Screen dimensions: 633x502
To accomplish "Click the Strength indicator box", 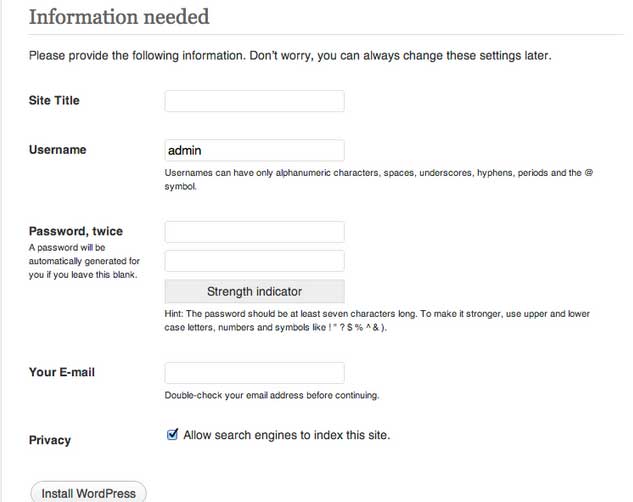I will (x=254, y=292).
